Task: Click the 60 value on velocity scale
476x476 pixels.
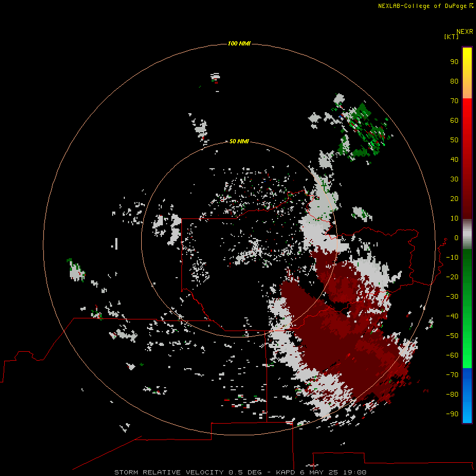Action: point(454,120)
